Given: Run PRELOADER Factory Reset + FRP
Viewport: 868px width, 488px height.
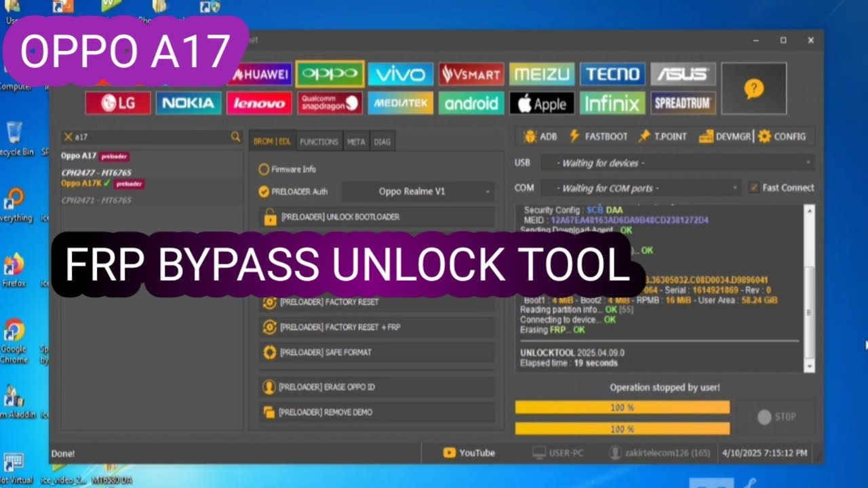Looking at the screenshot, I should coord(376,327).
